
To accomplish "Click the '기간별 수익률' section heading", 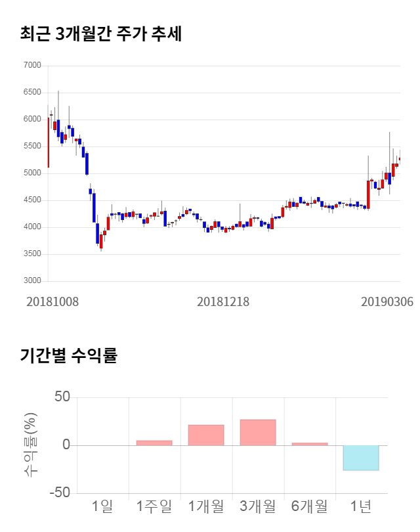I will tap(68, 357).
